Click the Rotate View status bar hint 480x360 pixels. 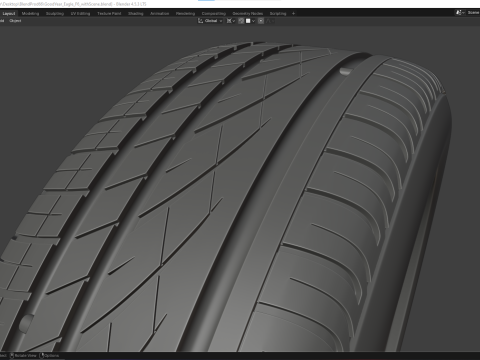point(23,356)
